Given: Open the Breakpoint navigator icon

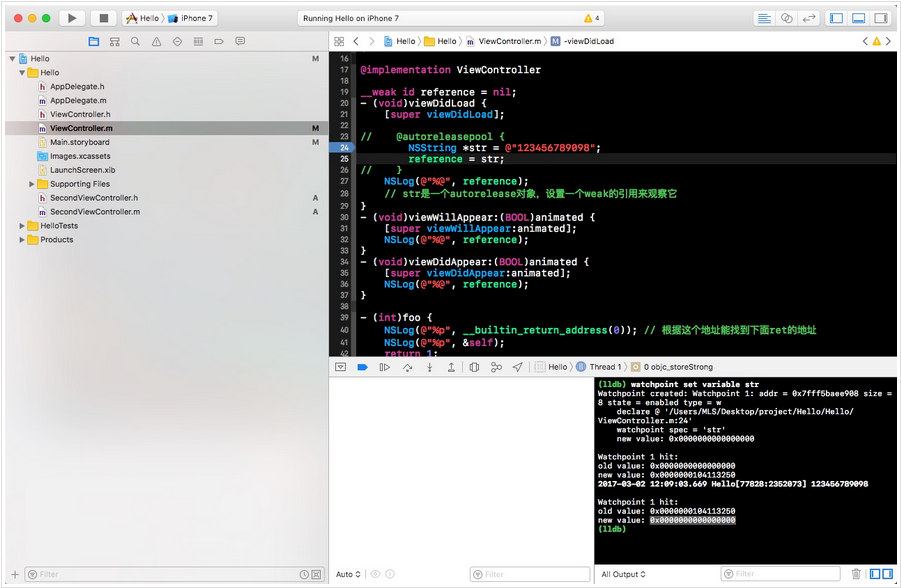Looking at the screenshot, I should (219, 42).
